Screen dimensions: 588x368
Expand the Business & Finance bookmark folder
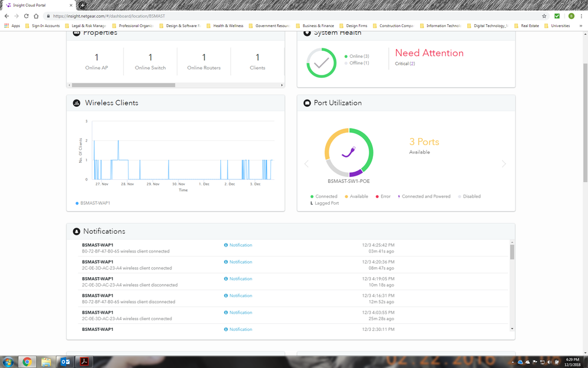tap(315, 26)
